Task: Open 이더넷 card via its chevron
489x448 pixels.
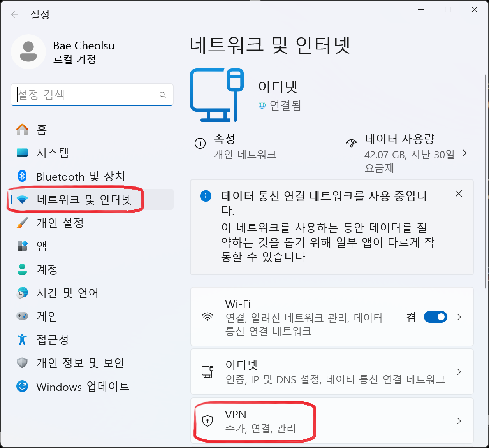Action: click(x=459, y=372)
